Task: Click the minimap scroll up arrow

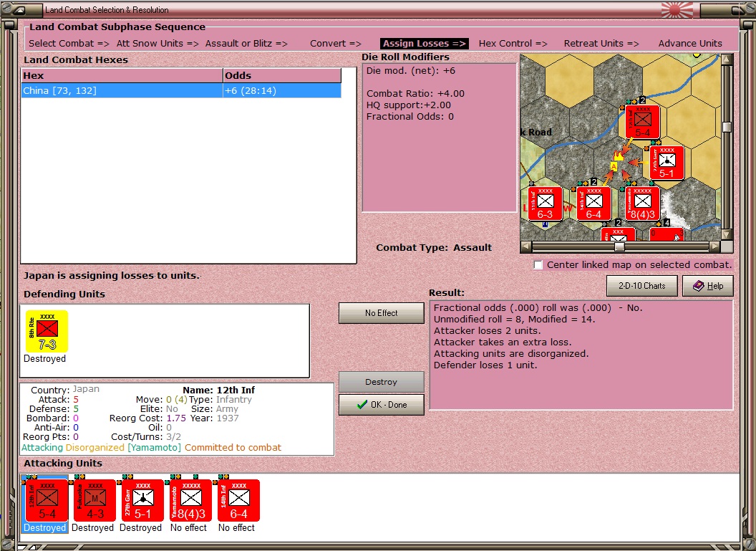Action: tap(727, 59)
